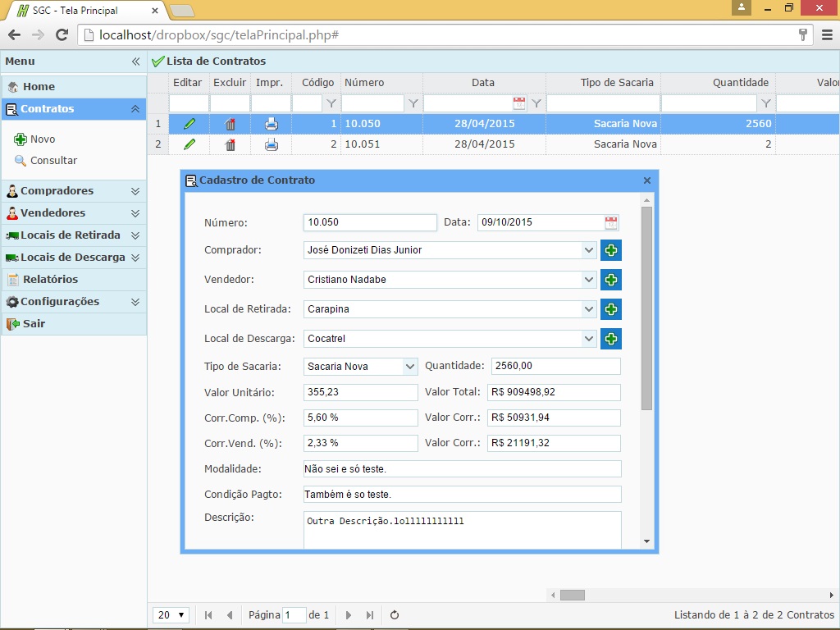Print contract 10.051 via the printer icon
The image size is (840, 630).
point(272,144)
